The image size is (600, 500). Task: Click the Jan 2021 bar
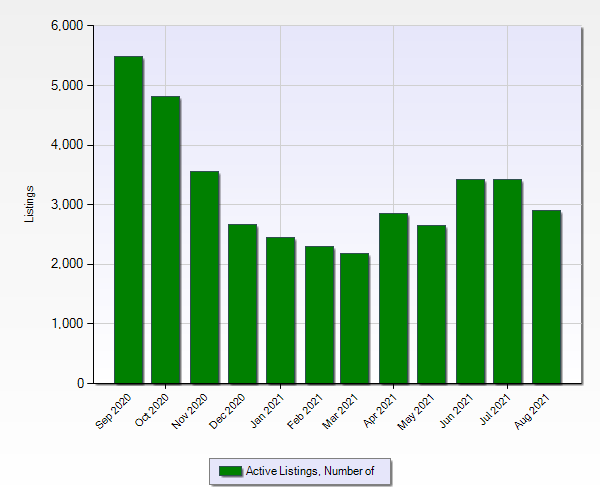pos(280,310)
